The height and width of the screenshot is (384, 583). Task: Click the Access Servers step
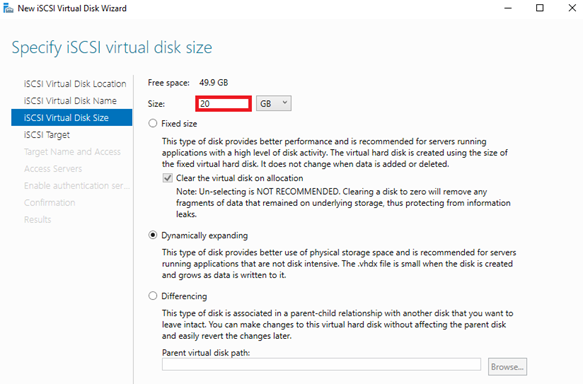tap(53, 169)
